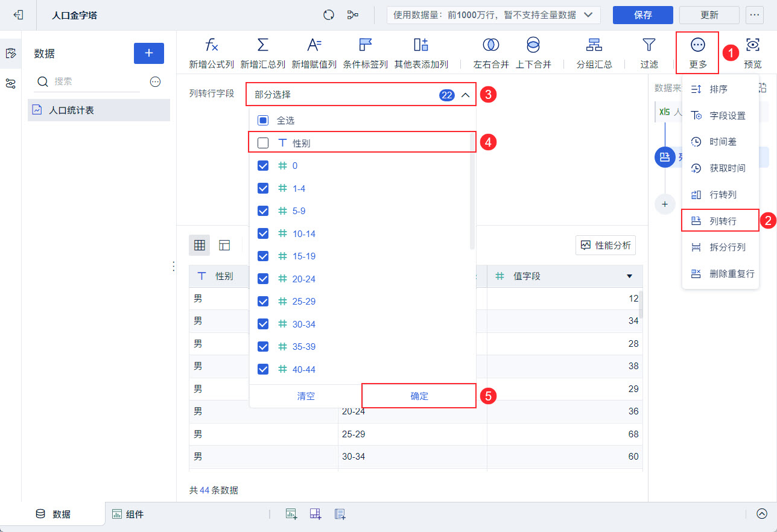
Task: Select the data editing icon in the left sidebar
Action: point(10,53)
